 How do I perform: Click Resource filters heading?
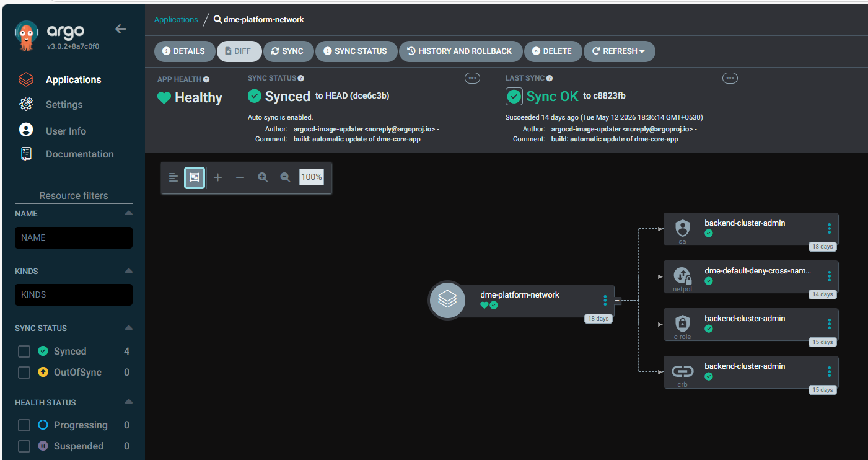[x=74, y=196]
